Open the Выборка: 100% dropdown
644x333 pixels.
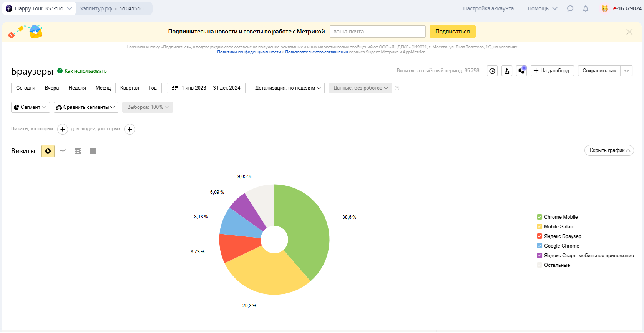148,107
